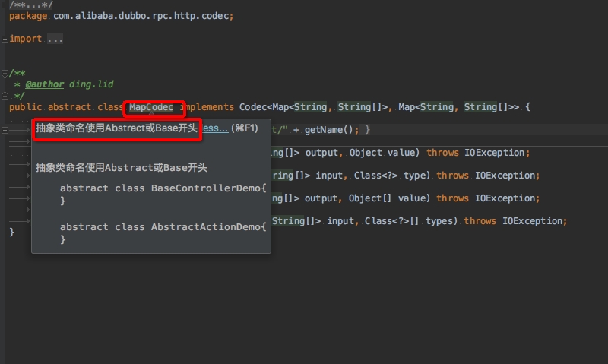Screen dimensions: 608x364
Task: Click BaseControllerDemo in the tooltip example
Action: 205,188
